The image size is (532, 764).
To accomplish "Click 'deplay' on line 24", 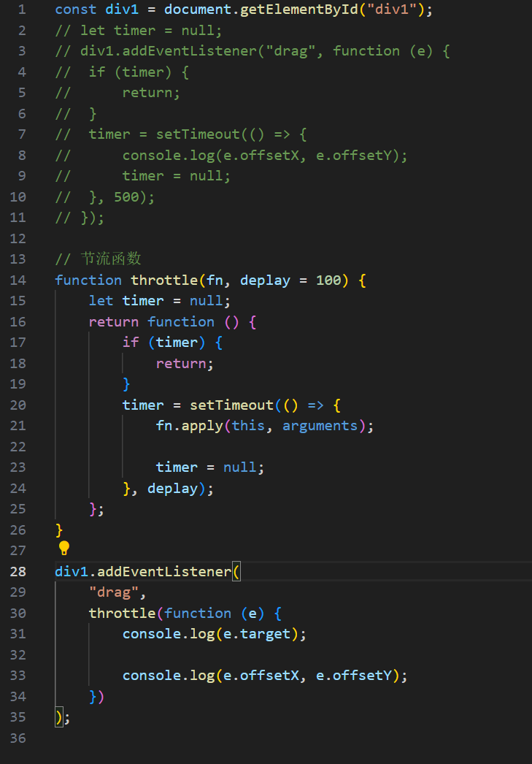I will (172, 489).
